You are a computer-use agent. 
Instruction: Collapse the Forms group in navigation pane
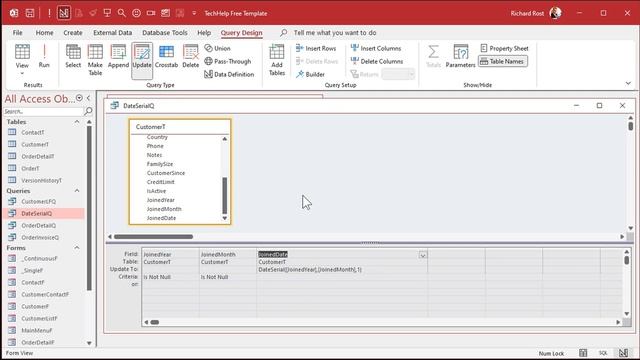click(77, 248)
